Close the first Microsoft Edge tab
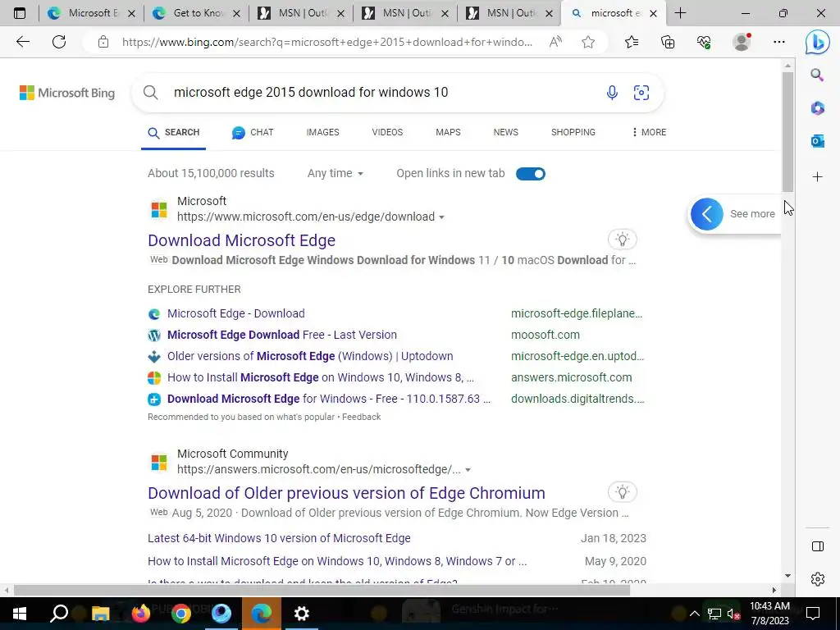Image resolution: width=840 pixels, height=630 pixels. pyautogui.click(x=131, y=14)
